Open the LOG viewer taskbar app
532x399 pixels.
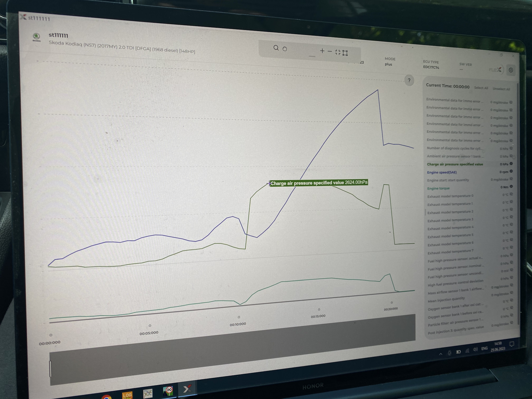click(x=127, y=395)
